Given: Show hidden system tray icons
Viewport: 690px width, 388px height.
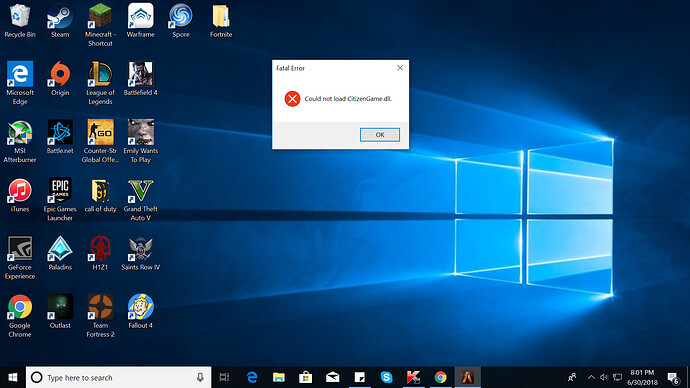Looking at the screenshot, I should pos(591,377).
